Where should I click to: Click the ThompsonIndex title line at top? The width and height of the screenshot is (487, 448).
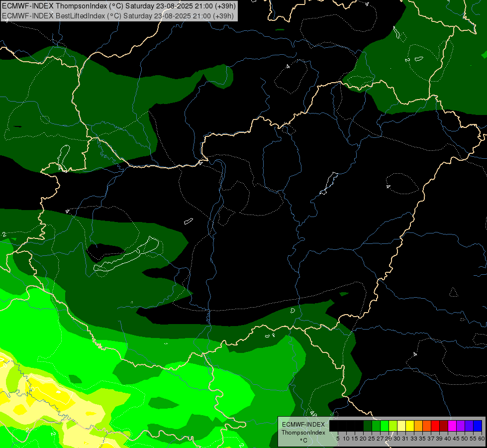coord(119,6)
